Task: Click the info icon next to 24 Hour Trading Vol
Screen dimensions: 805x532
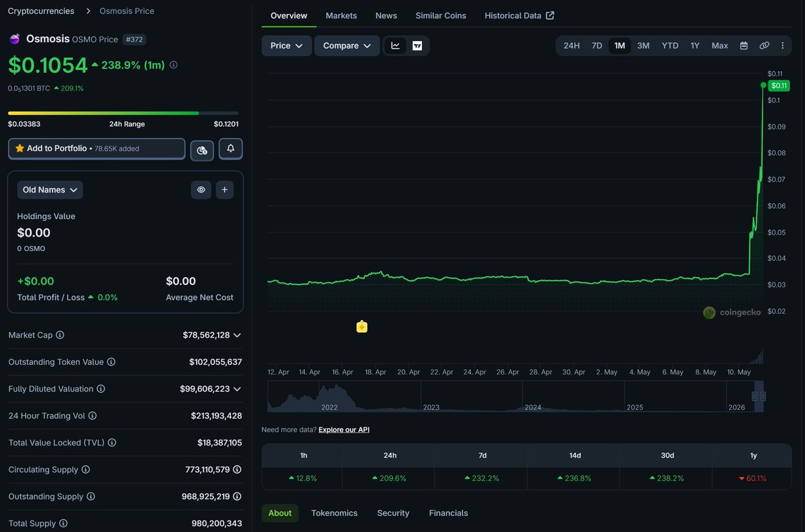Action: point(93,416)
